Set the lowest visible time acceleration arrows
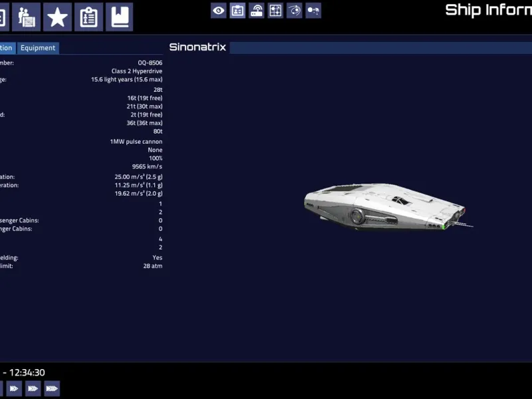532x399 pixels. pos(14,388)
